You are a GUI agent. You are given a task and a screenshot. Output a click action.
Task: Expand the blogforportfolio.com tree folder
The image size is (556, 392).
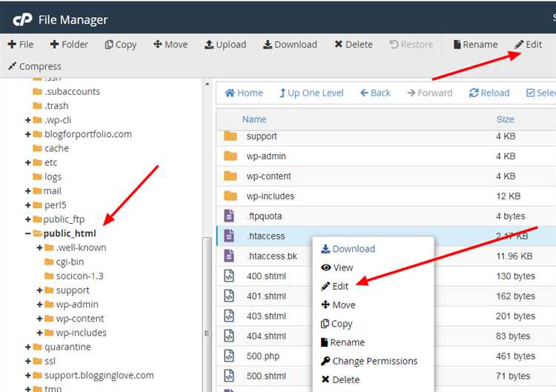point(28,134)
